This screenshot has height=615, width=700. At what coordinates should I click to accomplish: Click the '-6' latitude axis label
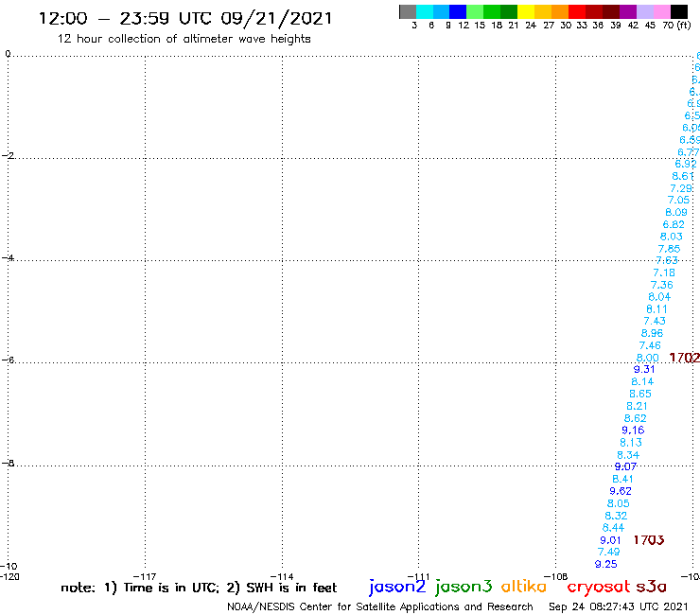coord(9,360)
